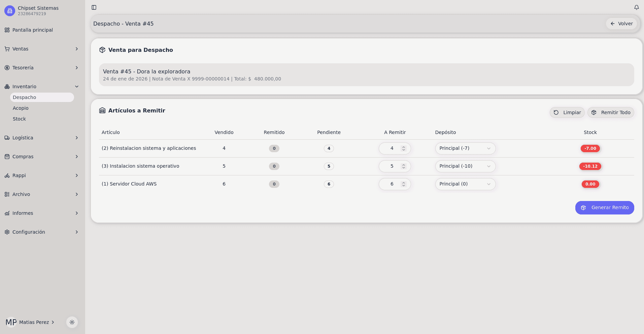Go to Stock under Inventario
The height and width of the screenshot is (334, 644).
click(19, 119)
